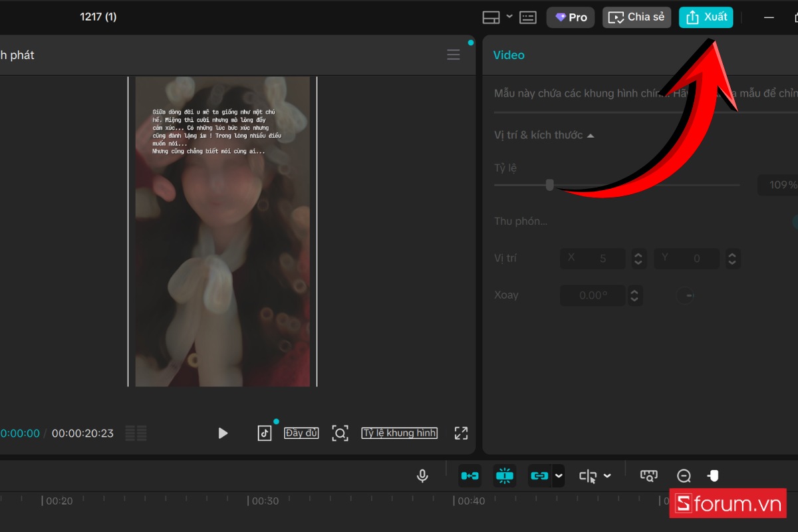
Task: Click the microphone record voiceover icon
Action: 422,476
